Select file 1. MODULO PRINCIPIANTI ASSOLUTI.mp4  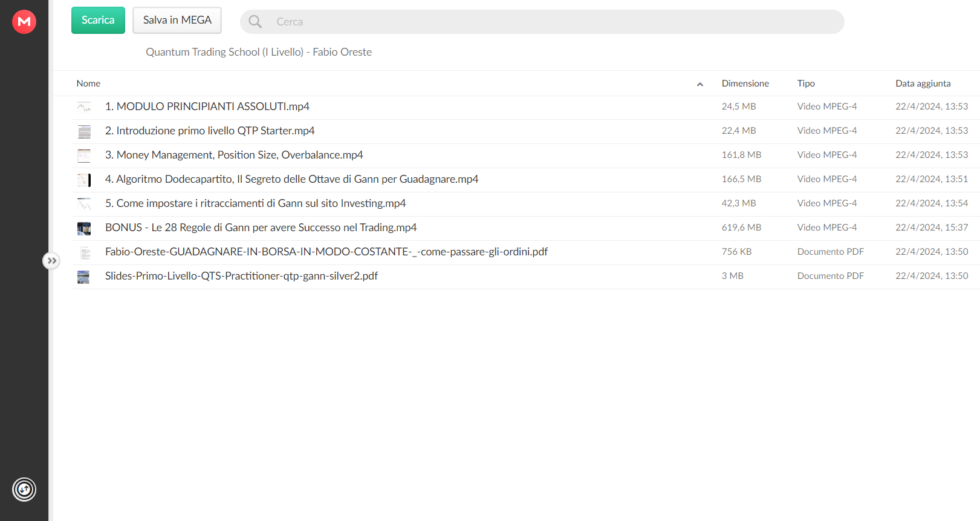pos(207,106)
